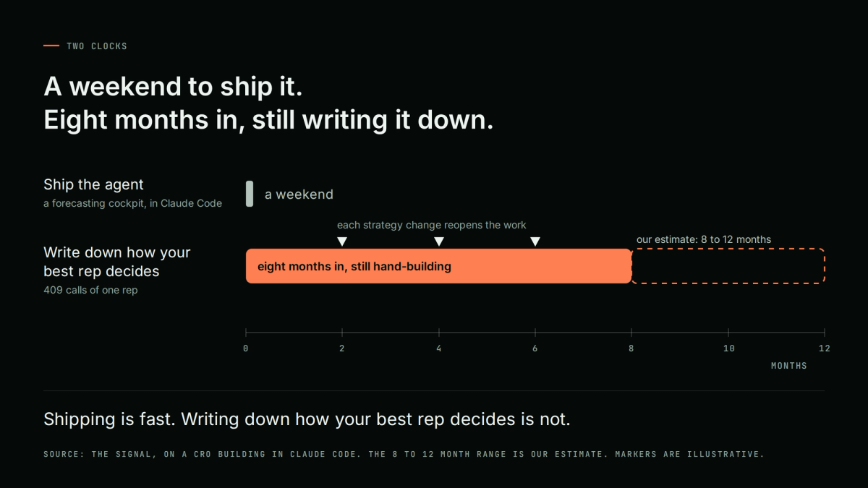The height and width of the screenshot is (488, 868).
Task: Select the Shipping is fast takeaway sentence
Action: [x=307, y=419]
